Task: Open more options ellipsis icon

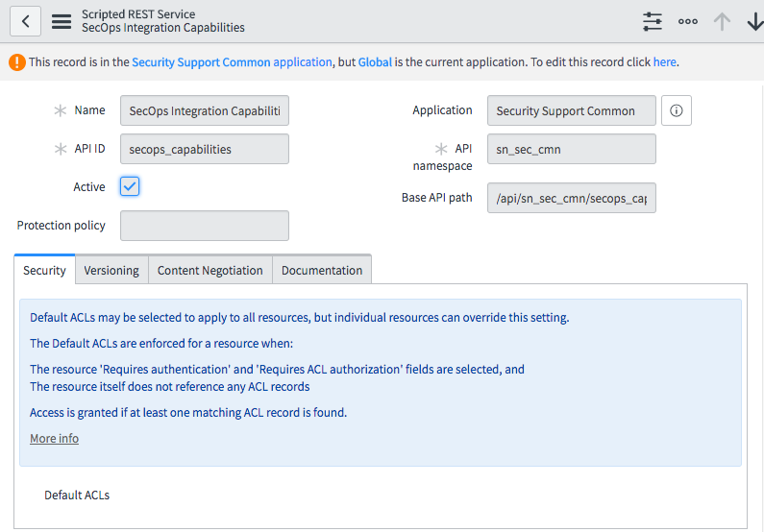Action: (687, 21)
